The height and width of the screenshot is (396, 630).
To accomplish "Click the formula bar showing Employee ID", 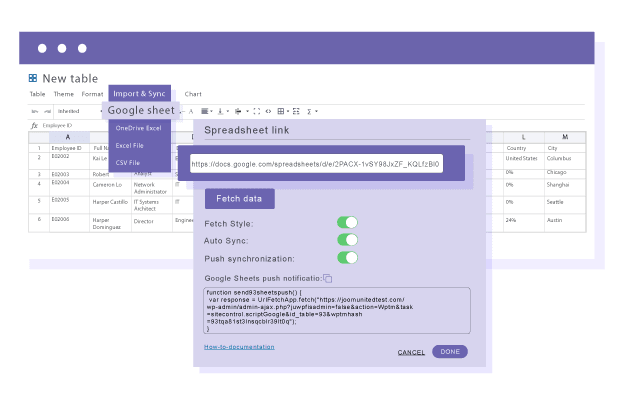I will 57,125.
